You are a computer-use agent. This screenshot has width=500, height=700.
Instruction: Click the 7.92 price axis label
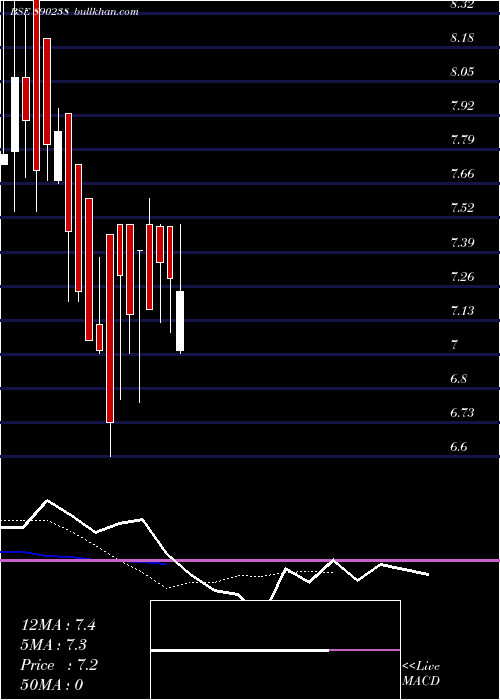click(462, 106)
